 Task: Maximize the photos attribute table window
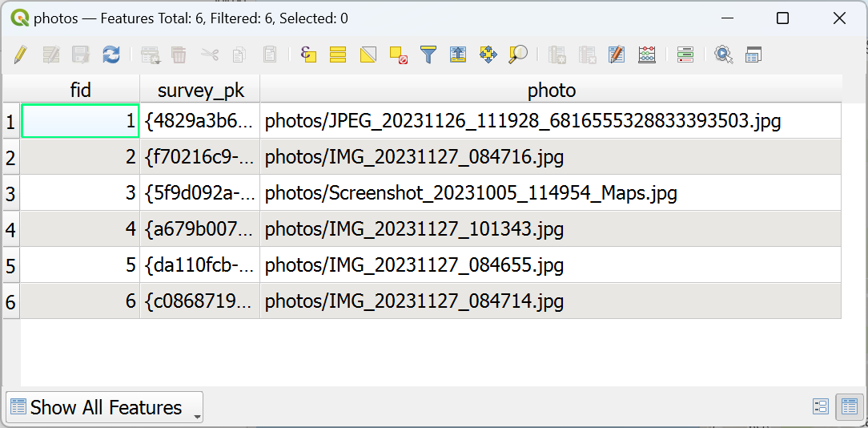click(x=783, y=18)
